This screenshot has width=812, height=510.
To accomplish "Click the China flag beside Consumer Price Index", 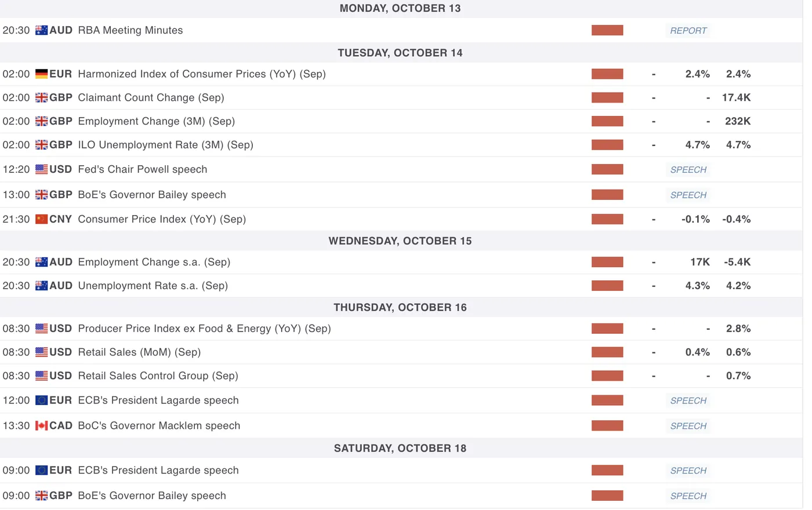I will coord(41,219).
